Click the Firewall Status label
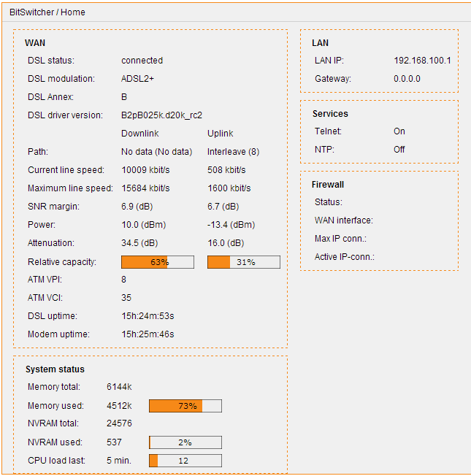471x476 pixels. click(x=329, y=202)
